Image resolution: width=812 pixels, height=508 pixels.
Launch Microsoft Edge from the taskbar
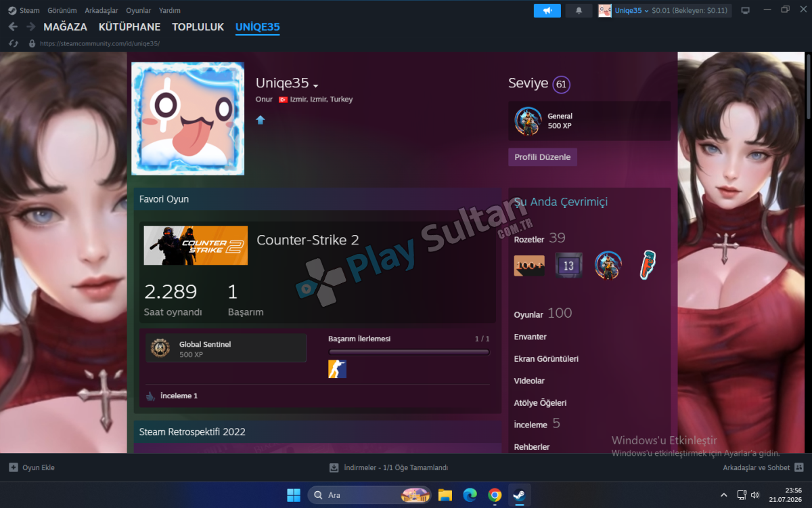tap(470, 495)
